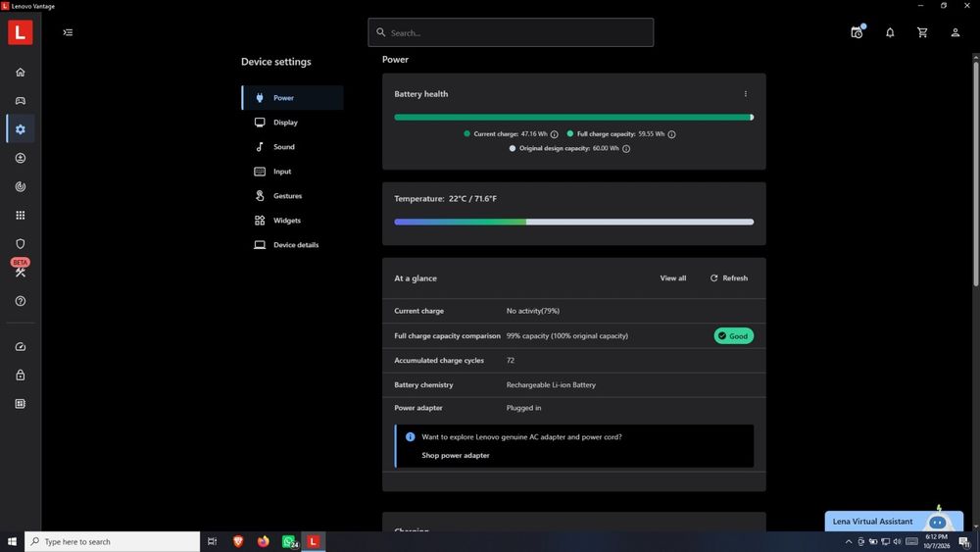Open the calendar schedule icon with dot
The width and height of the screenshot is (980, 552).
pos(857,32)
